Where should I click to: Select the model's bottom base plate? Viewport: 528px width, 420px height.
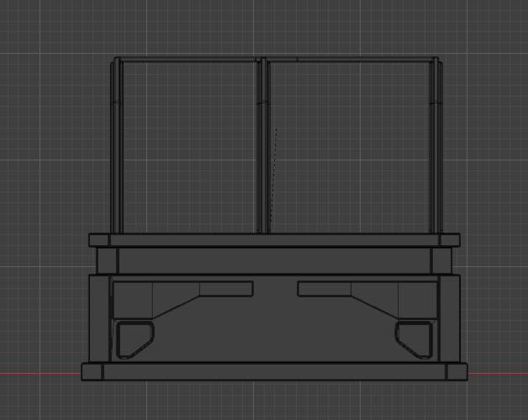274,372
